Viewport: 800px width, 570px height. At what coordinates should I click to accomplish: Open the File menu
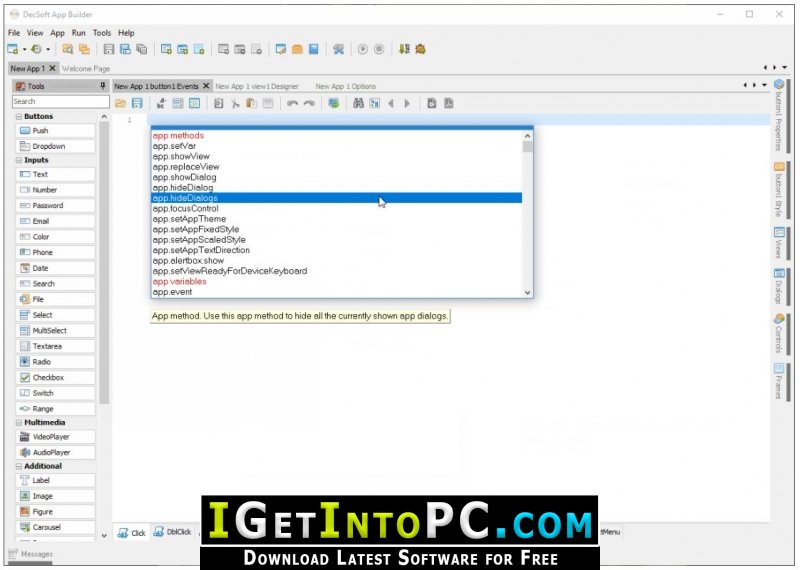point(14,33)
